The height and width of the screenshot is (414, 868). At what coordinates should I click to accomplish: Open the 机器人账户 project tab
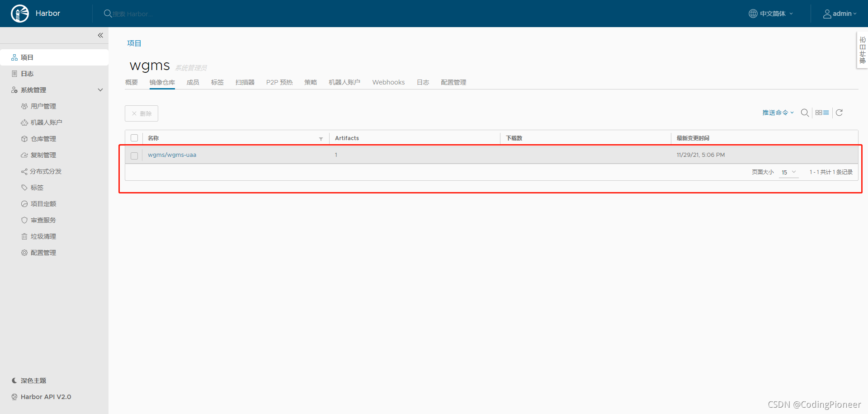[344, 82]
